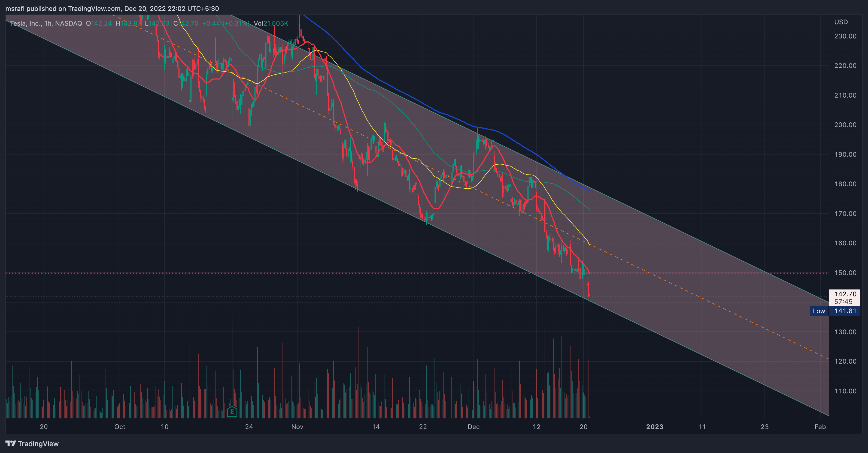Click the '12' date label on time axis

pyautogui.click(x=536, y=427)
